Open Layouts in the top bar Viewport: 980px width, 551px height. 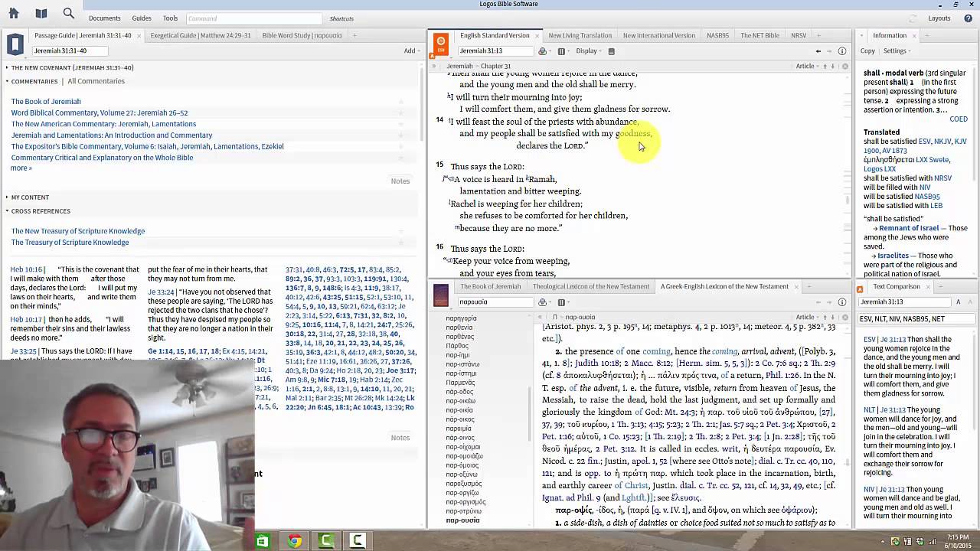click(x=939, y=18)
